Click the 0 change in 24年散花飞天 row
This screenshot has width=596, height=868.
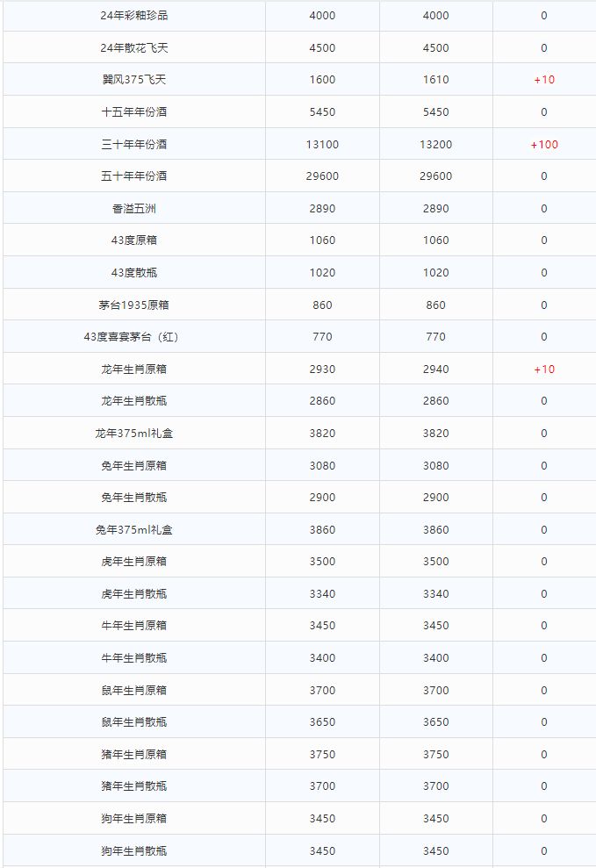click(x=544, y=48)
